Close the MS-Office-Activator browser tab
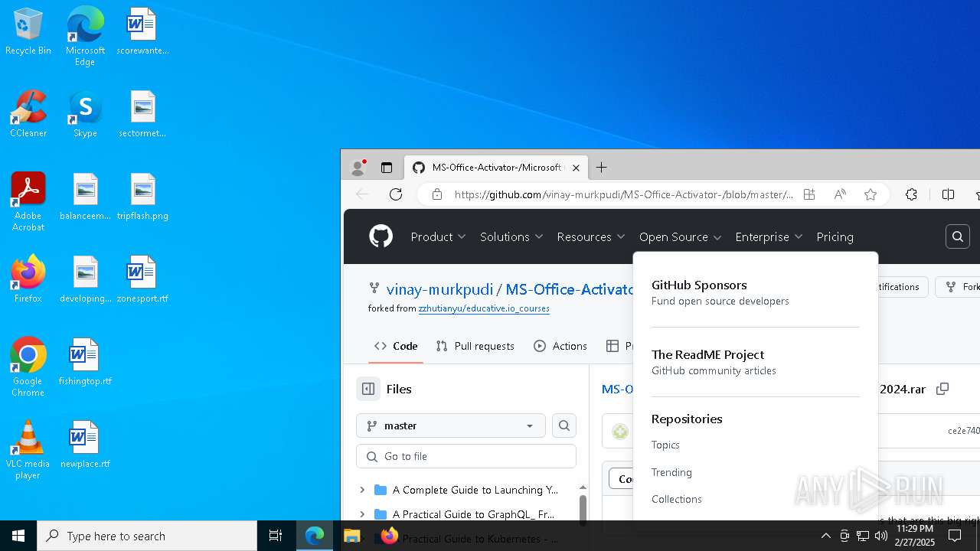The width and height of the screenshot is (980, 551). [576, 168]
